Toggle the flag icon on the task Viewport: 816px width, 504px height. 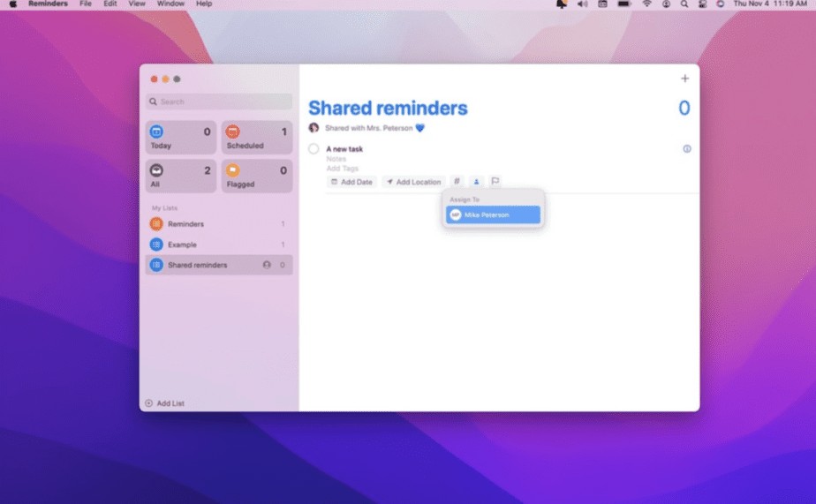495,182
